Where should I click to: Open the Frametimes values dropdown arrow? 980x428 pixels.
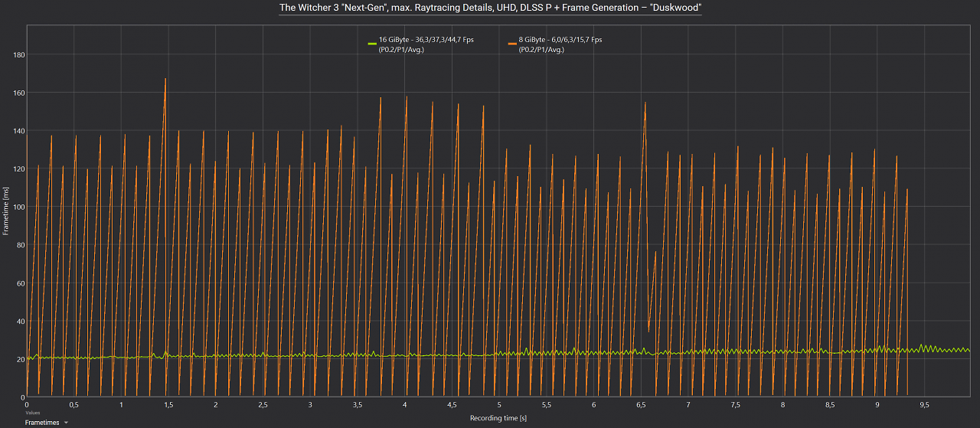[x=67, y=423]
